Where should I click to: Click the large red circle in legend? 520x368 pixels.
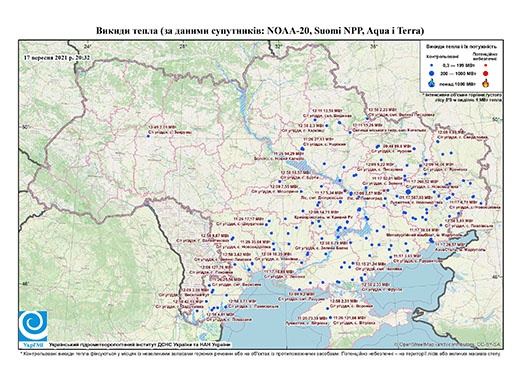485,73
